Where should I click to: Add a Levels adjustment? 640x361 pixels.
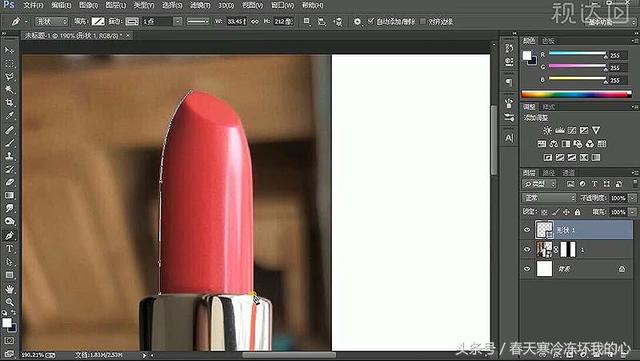(560, 130)
